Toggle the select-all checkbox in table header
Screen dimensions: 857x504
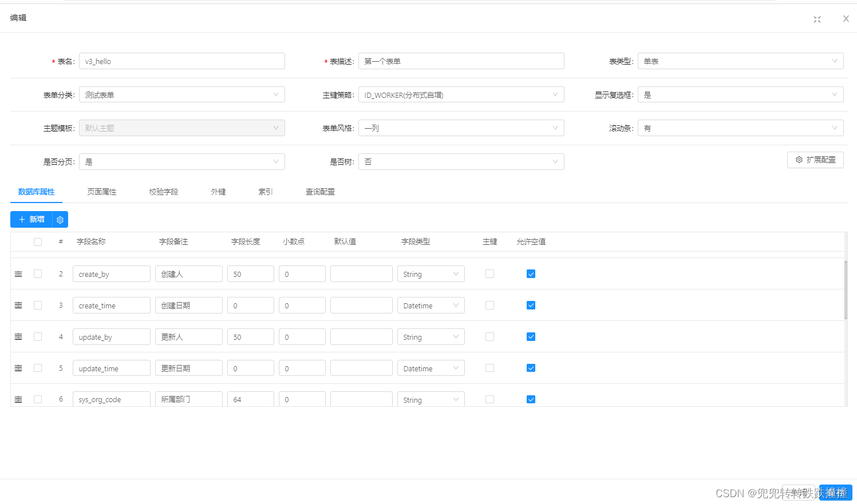click(x=38, y=242)
